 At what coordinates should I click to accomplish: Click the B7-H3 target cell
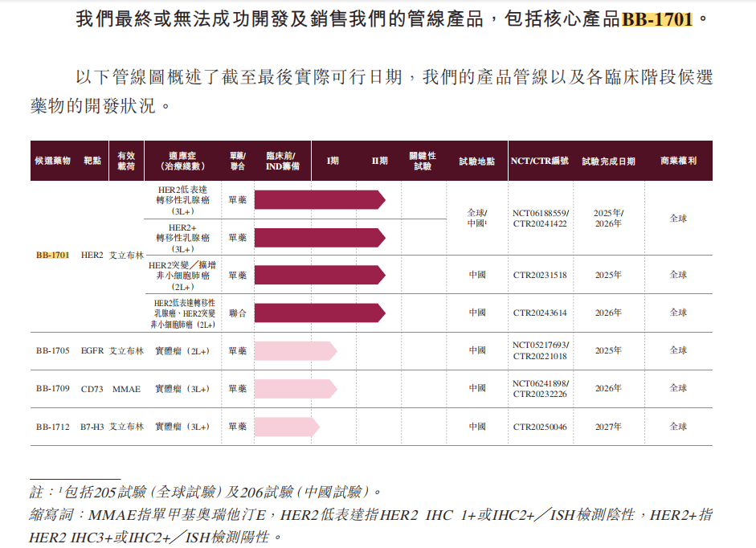(92, 427)
